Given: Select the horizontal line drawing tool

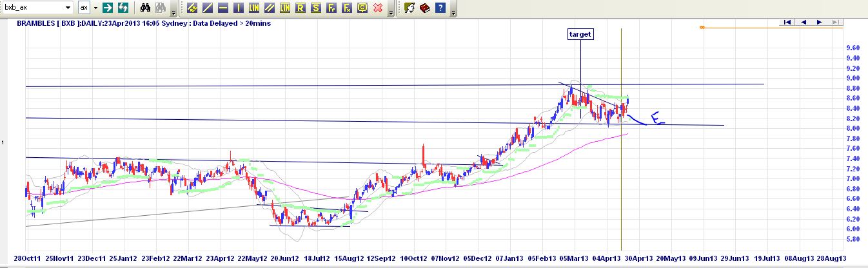Looking at the screenshot, I should tap(222, 8).
